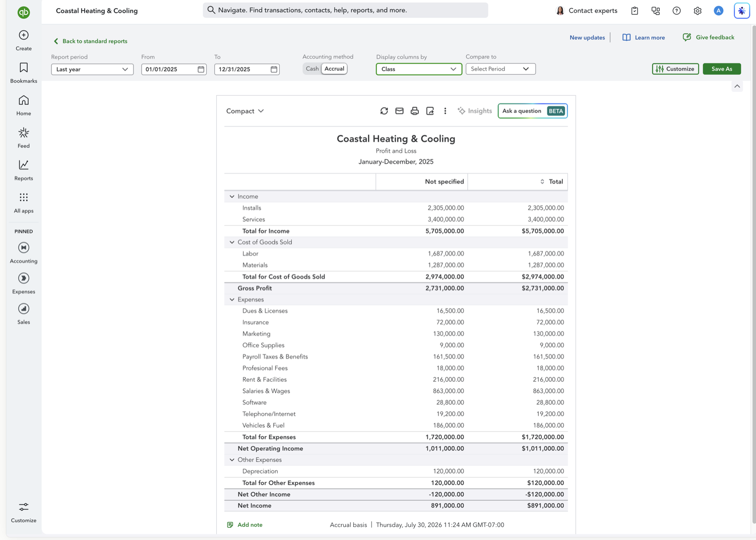The image size is (756, 540).
Task: Open New updates link
Action: pyautogui.click(x=587, y=37)
